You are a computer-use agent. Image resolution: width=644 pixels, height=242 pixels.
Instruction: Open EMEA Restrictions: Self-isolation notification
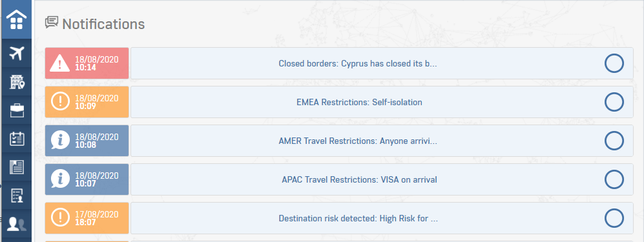point(359,102)
